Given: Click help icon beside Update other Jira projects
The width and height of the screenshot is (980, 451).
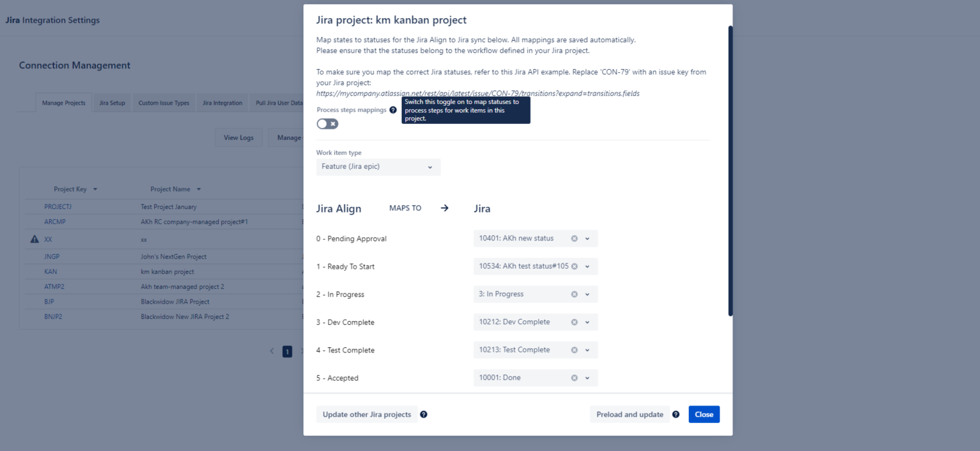Looking at the screenshot, I should (x=424, y=414).
